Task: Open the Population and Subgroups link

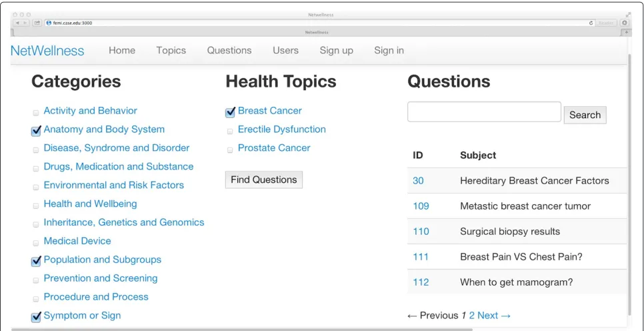Action: (102, 260)
